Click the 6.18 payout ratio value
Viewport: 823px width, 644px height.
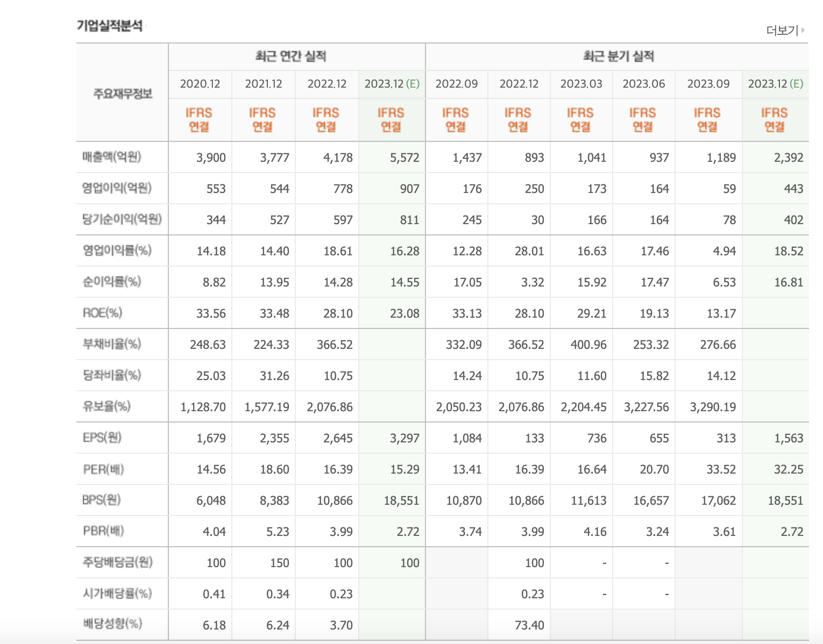214,626
